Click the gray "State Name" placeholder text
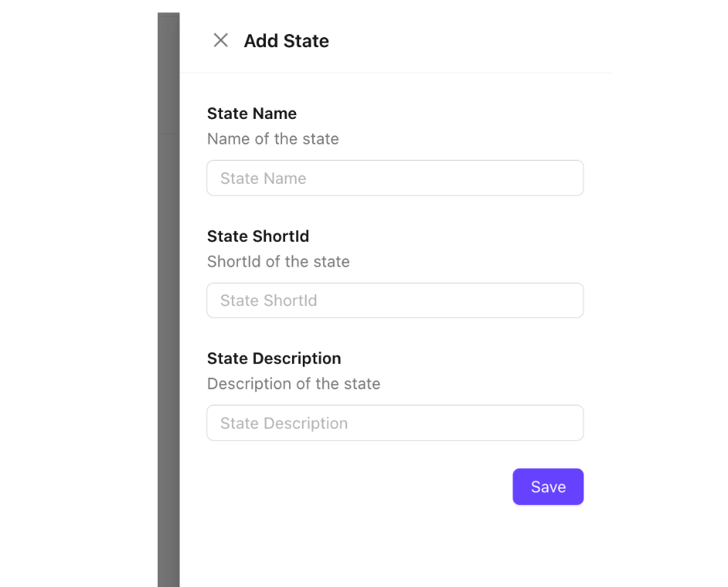Viewport: 728px width, 587px height. (x=263, y=178)
